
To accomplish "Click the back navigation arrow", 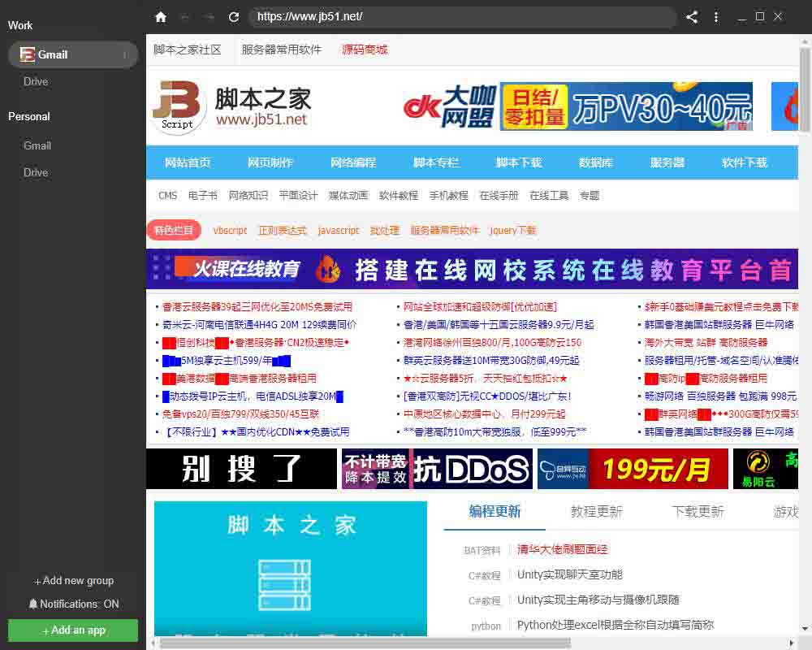I will pyautogui.click(x=185, y=16).
